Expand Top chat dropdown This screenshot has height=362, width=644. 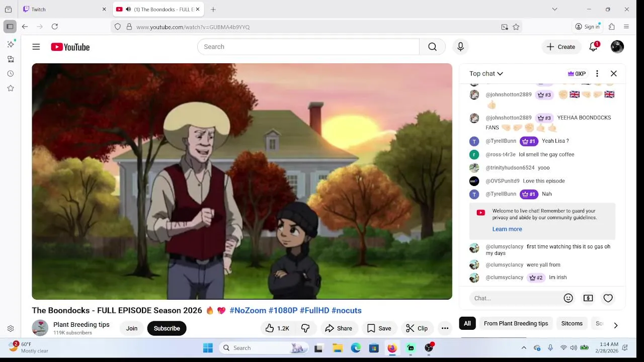486,73
